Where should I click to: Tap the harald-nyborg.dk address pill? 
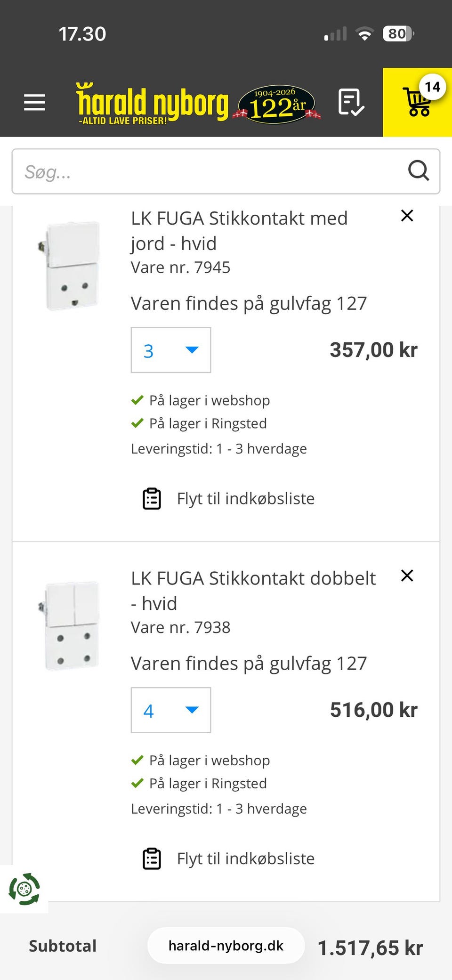coord(226,946)
